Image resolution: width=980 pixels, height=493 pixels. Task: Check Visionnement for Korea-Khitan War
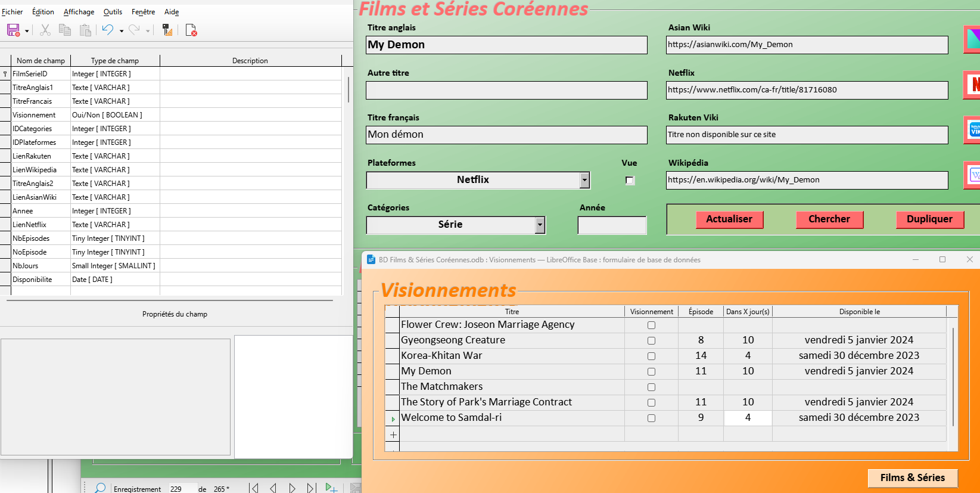point(651,356)
